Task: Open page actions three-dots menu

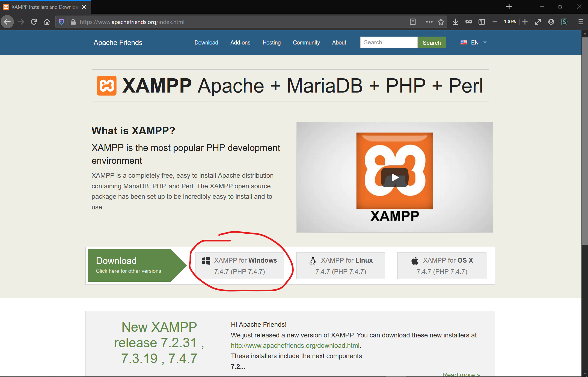Action: point(429,22)
